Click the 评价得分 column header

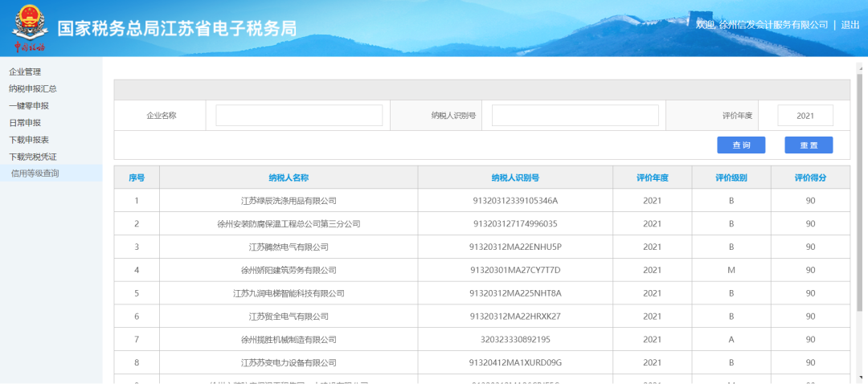810,178
